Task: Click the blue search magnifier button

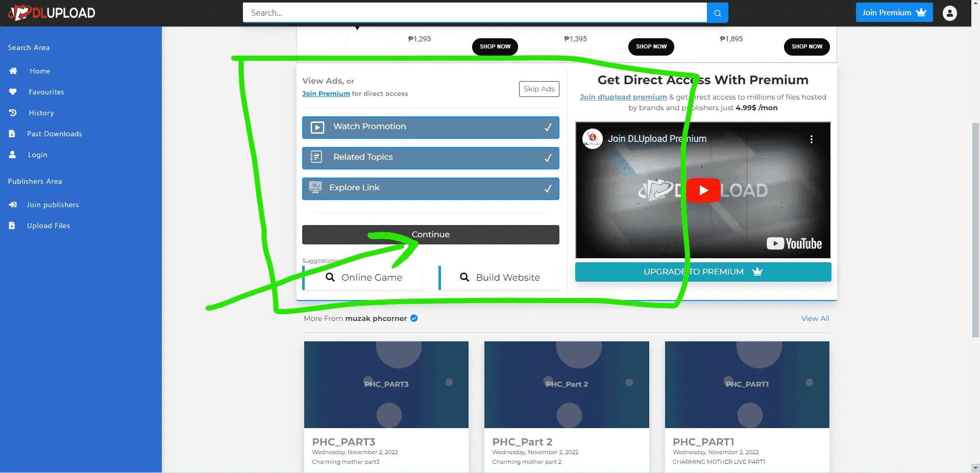Action: tap(717, 13)
